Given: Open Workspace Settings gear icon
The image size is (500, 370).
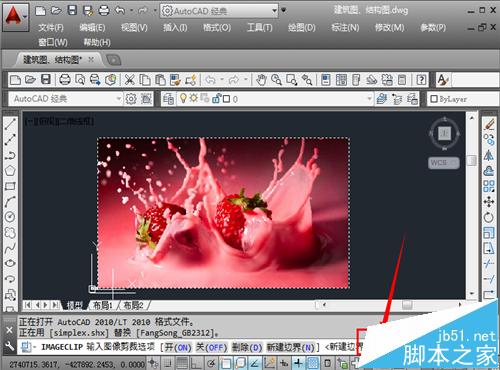Looking at the screenshot, I should [131, 99].
